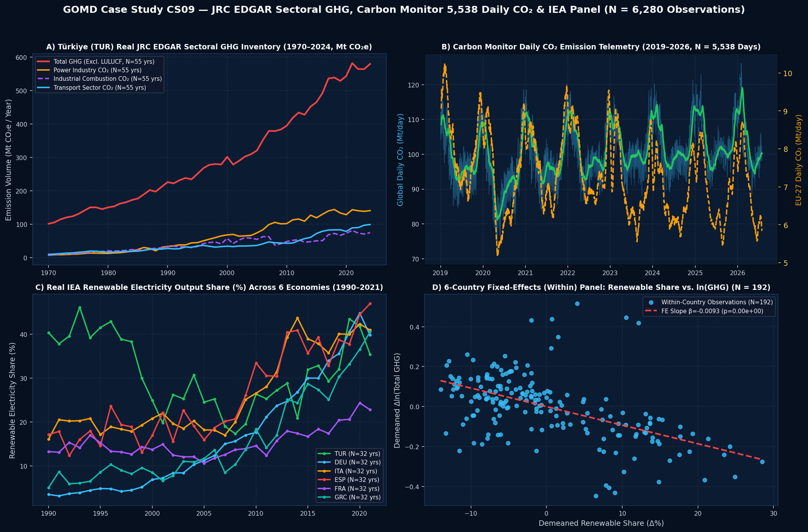Click legend entry Within-Country Observations (N=192)
Viewport: 808px width, 532px height.
coord(717,302)
